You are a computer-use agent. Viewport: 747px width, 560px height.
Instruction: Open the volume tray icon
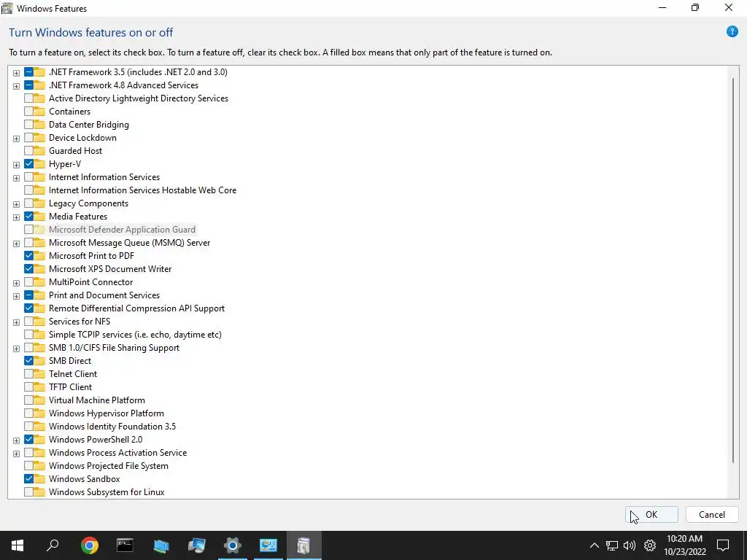(630, 545)
